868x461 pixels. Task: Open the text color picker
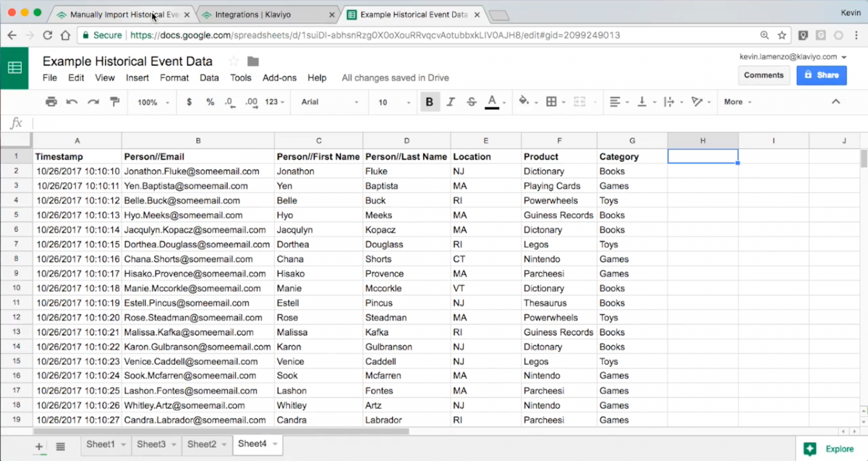492,102
